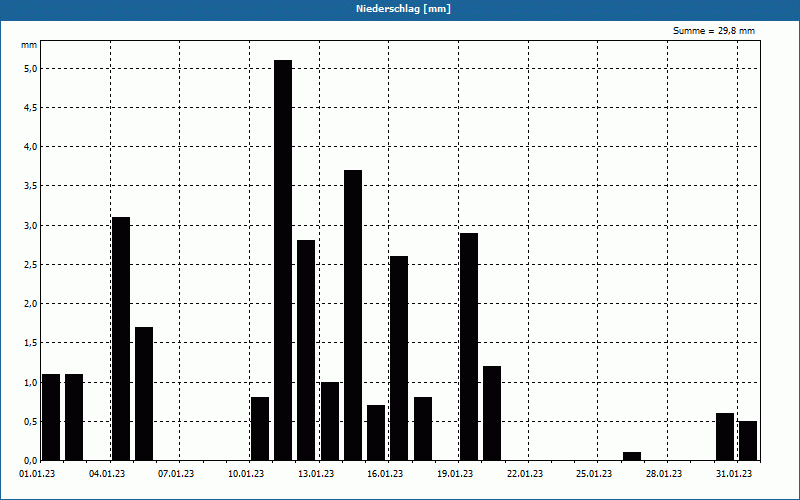Viewport: 800px width, 500px height.
Task: Click the x-axis label 13.01.23
Action: tap(316, 474)
